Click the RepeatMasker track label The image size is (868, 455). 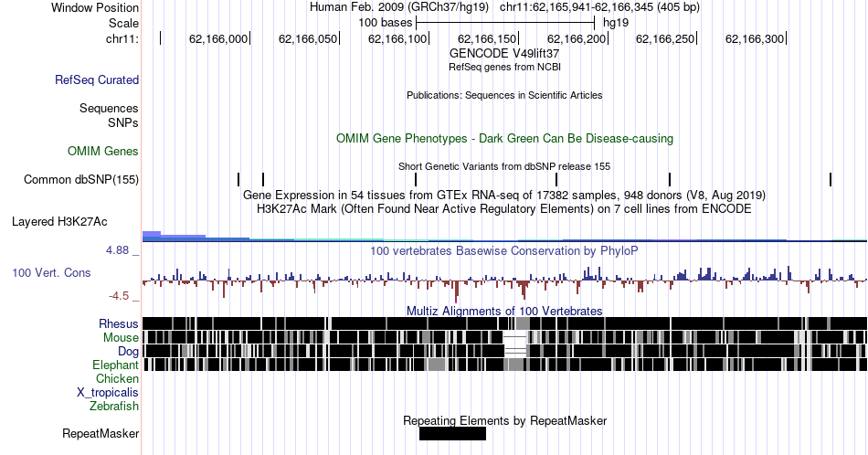click(101, 433)
